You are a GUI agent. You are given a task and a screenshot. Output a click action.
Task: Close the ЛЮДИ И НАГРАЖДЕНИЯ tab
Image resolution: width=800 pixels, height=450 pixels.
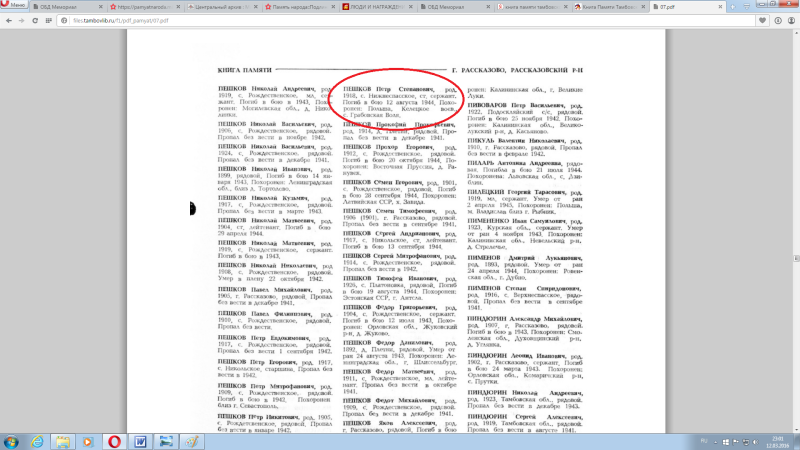point(410,7)
